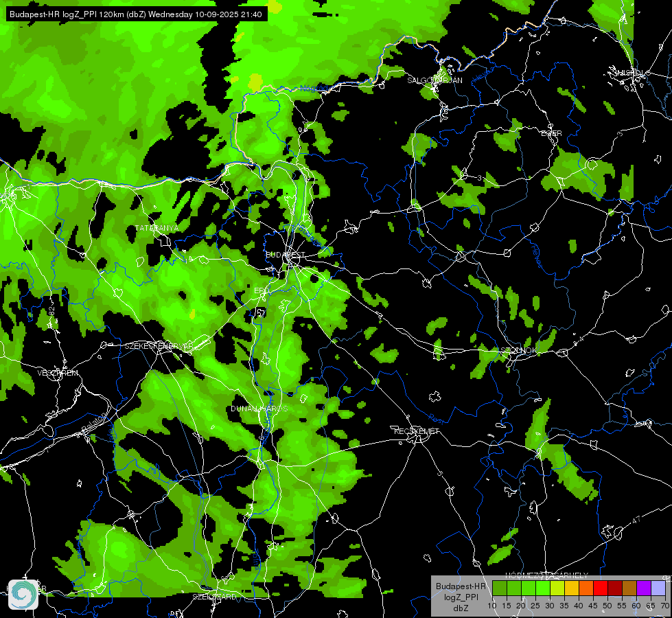Click the legend scale value 10
This screenshot has height=618, width=672.
tap(492, 606)
